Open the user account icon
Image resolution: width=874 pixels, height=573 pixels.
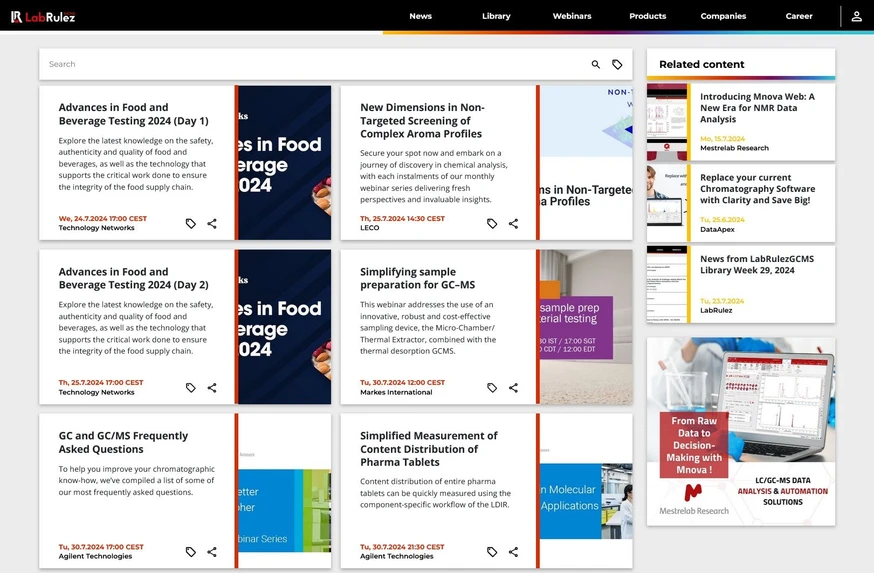(x=856, y=16)
